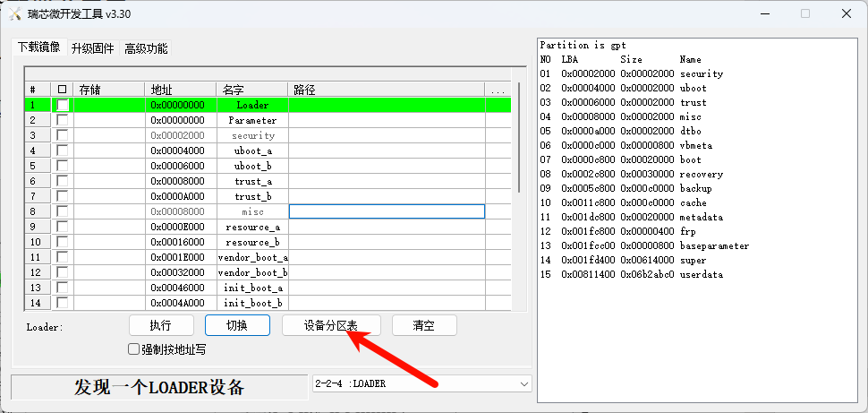
Task: Select the uboot_a name cell
Action: (252, 151)
